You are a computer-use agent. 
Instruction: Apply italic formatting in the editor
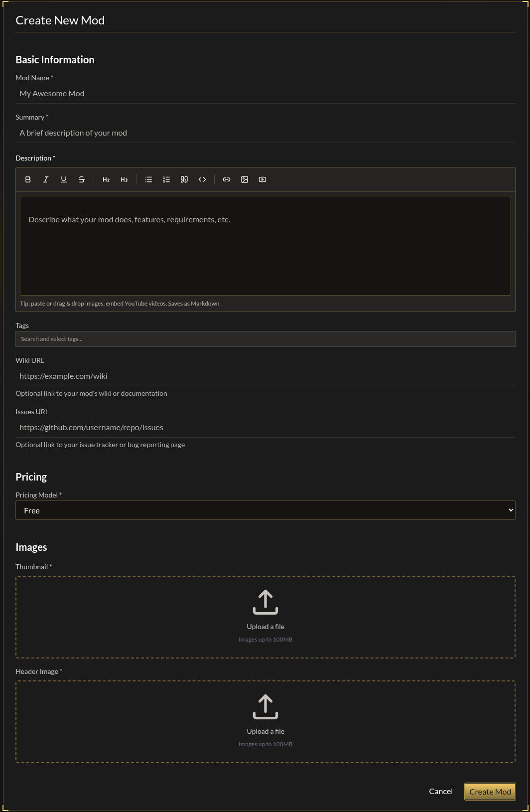46,179
